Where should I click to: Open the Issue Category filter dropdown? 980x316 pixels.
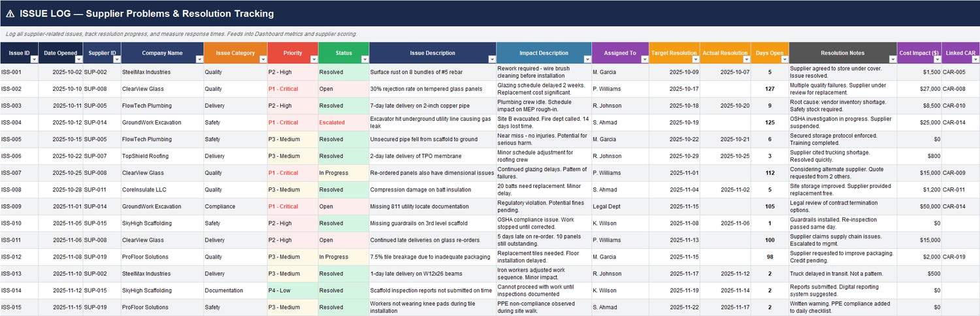[x=263, y=59]
